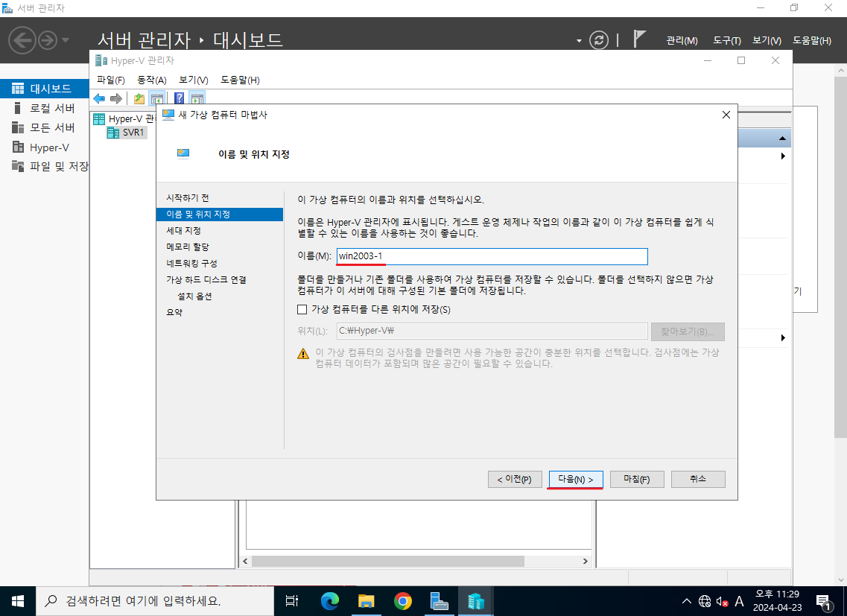Go to 가상 하드 디스크 연결 step
This screenshot has height=616, width=847.
tap(206, 280)
